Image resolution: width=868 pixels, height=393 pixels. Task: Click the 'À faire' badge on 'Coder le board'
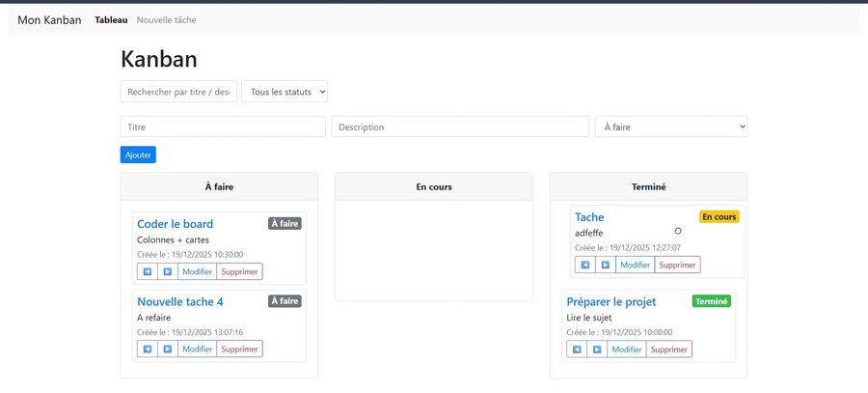[285, 223]
